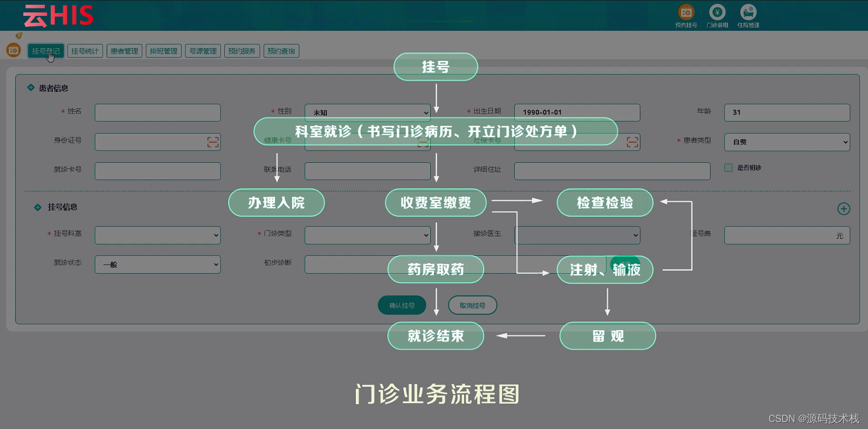Open the 排班管理 tab
Screen dimensions: 868x429
pyautogui.click(x=164, y=51)
